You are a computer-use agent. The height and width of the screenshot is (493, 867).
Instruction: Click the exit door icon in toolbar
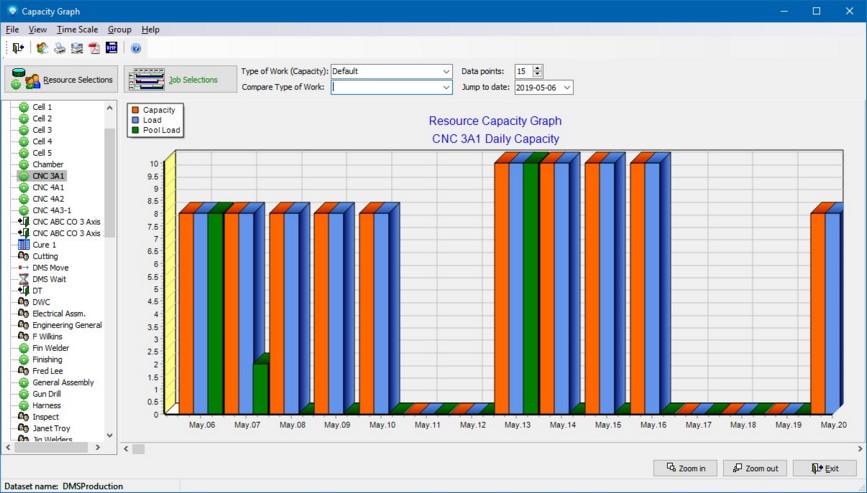point(17,48)
